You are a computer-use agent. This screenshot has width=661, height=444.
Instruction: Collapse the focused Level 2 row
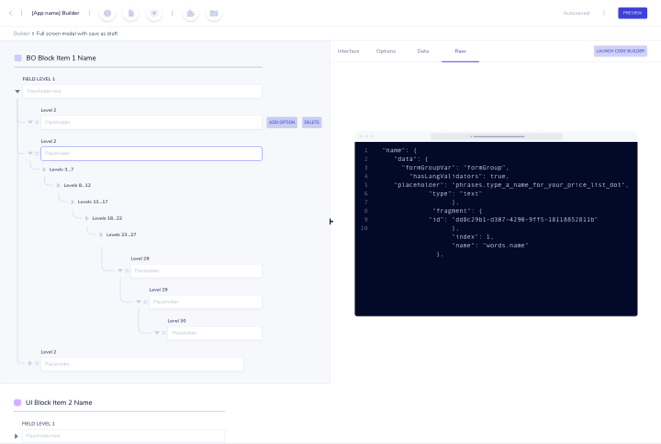(30, 153)
